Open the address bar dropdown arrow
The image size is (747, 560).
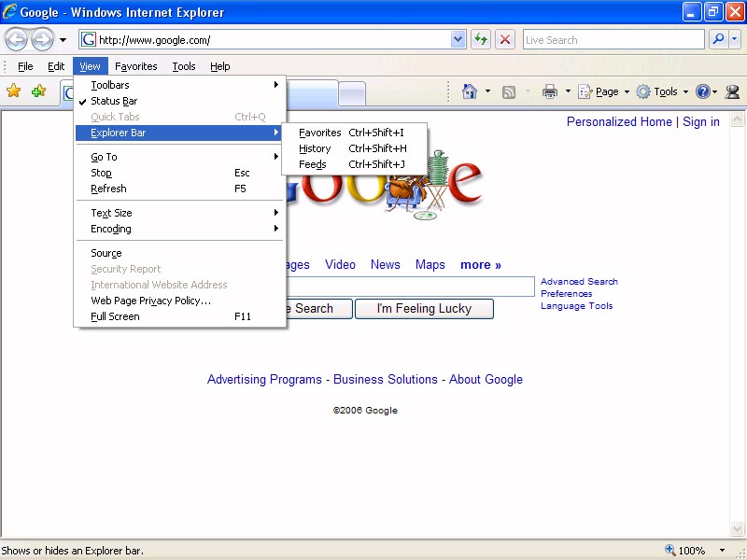[458, 39]
